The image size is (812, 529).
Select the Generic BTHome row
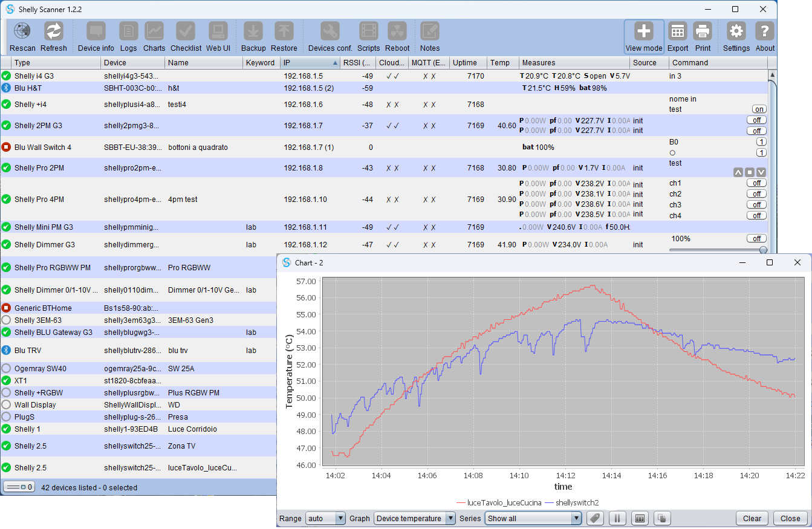click(139, 308)
